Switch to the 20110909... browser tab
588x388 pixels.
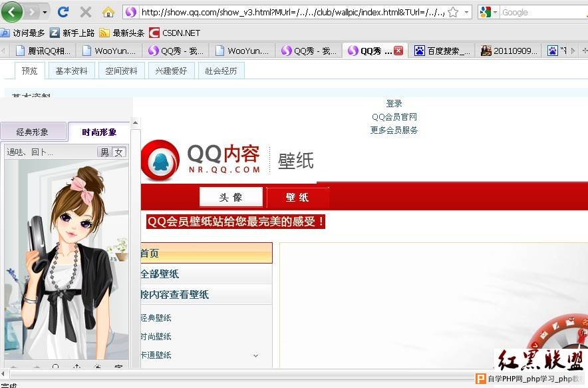[509, 51]
